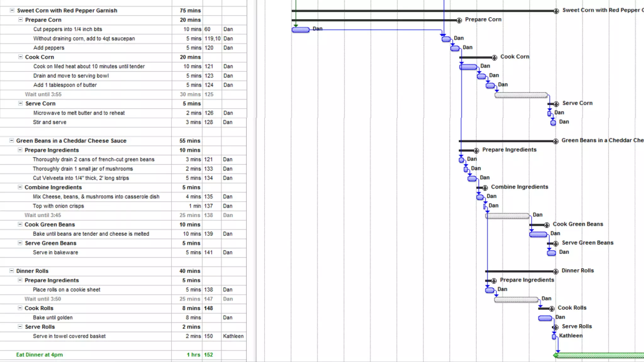Collapse the Dinner Rolls summary task
Viewport: 644px width, 362px height.
tap(12, 271)
